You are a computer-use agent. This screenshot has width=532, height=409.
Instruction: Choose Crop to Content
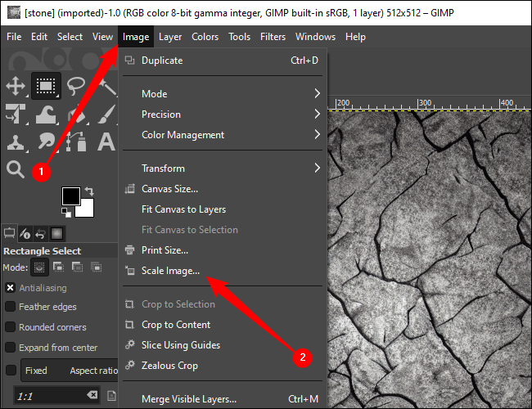click(x=223, y=325)
